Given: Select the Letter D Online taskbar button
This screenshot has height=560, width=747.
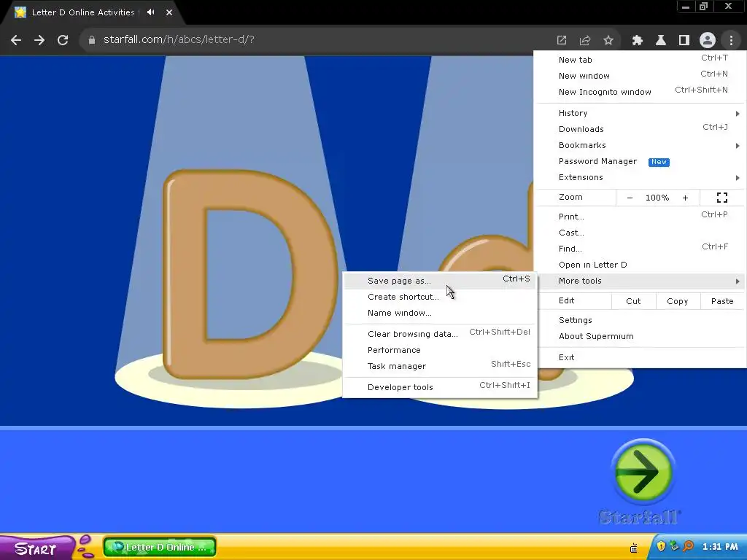Looking at the screenshot, I should coord(160,547).
